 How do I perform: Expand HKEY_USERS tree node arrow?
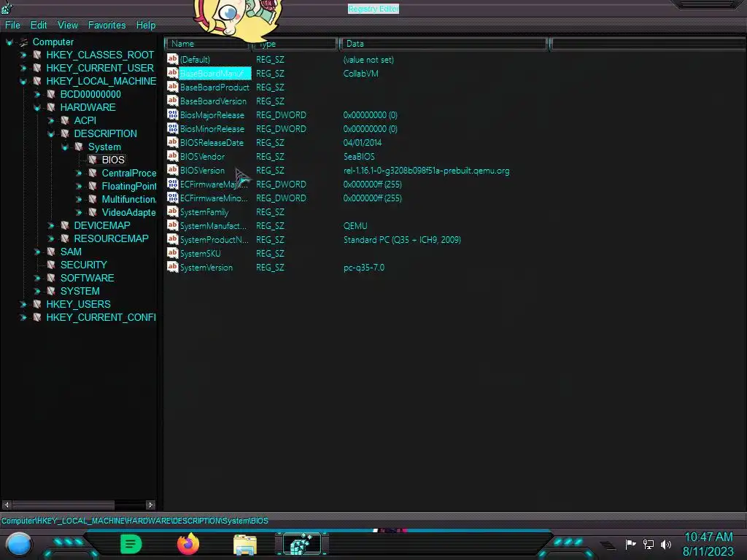[x=23, y=304]
